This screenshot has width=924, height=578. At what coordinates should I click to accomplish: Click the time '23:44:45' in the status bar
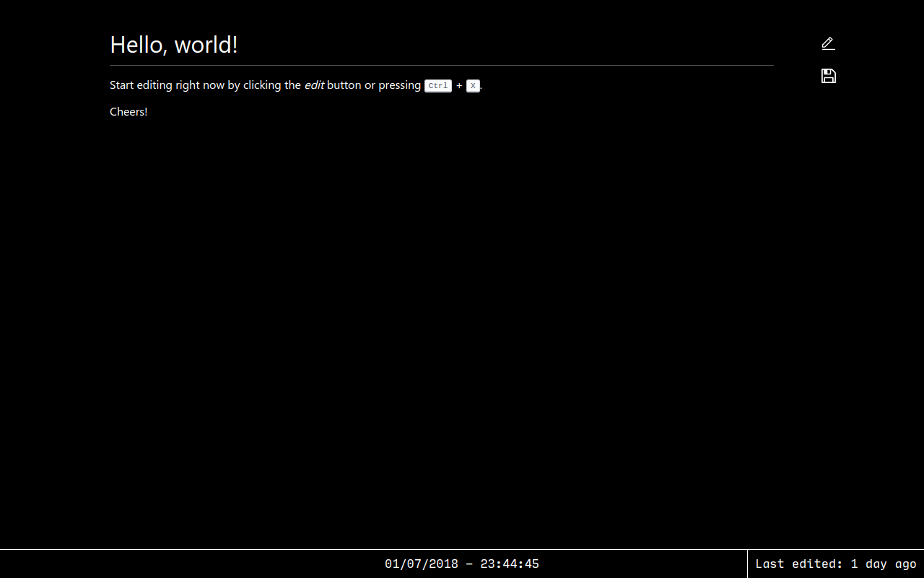pyautogui.click(x=510, y=564)
